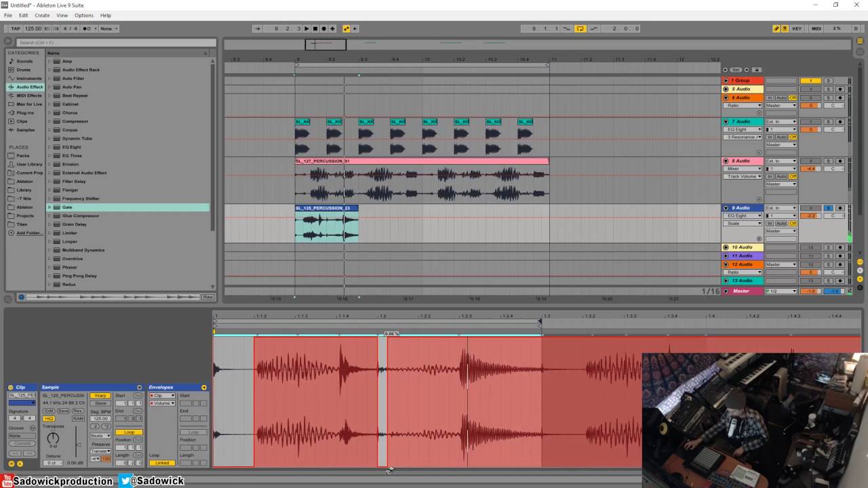Solo the 7 Audio track
The width and height of the screenshot is (868, 488).
coord(828,122)
